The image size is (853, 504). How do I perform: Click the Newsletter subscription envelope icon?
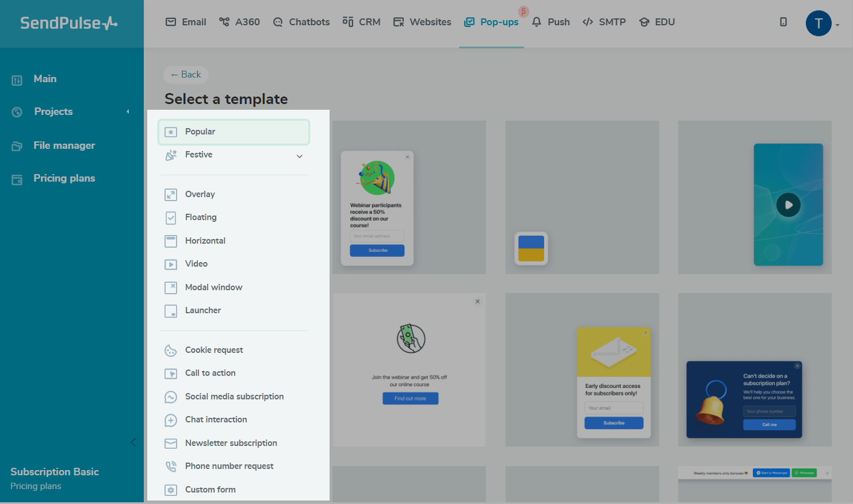click(x=171, y=444)
